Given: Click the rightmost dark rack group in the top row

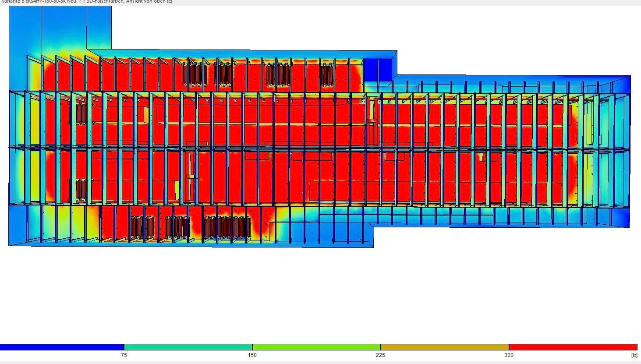Looking at the screenshot, I should (x=327, y=74).
